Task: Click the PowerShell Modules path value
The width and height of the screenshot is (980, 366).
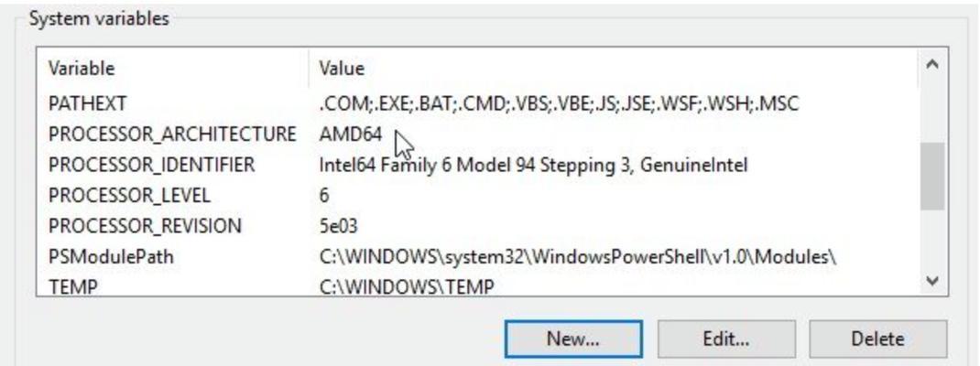Action: (578, 257)
